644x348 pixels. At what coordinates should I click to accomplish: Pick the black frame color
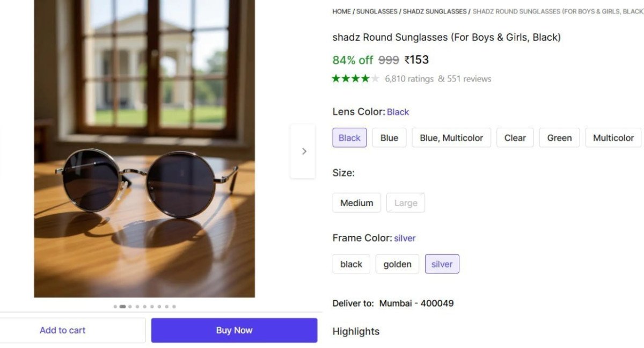tap(351, 264)
